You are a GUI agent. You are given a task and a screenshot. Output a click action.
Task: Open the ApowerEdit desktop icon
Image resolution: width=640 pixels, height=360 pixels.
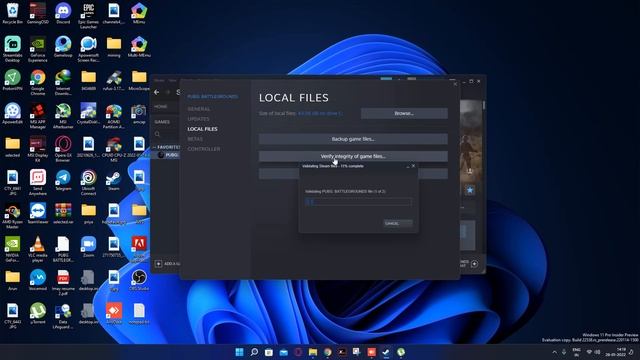(13, 113)
